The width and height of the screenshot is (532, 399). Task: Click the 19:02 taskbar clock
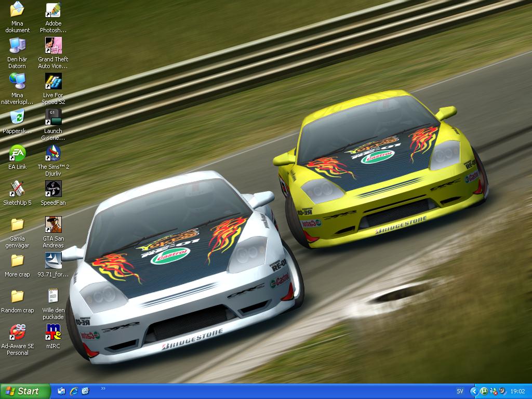tap(518, 392)
